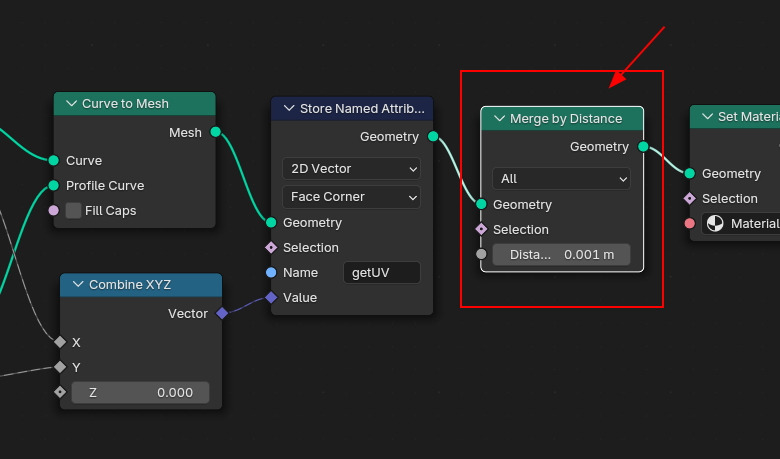Open the All mode dropdown in Merge by Distance
The image size is (780, 459).
(561, 179)
